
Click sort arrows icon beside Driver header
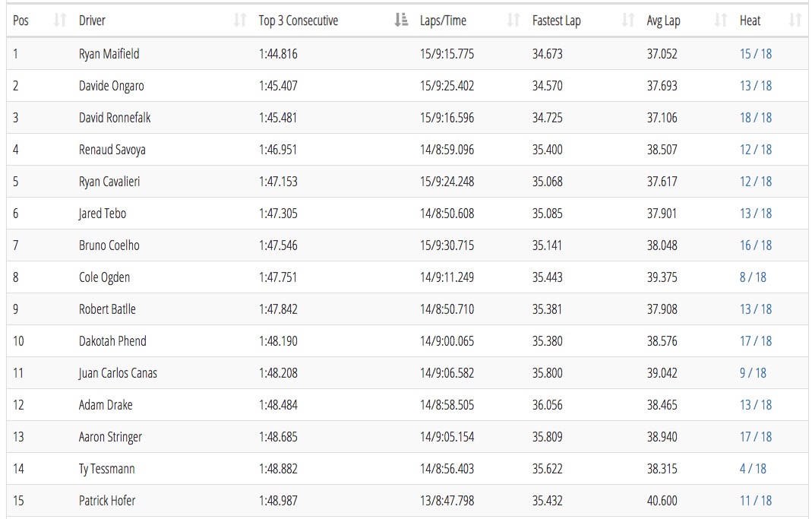240,21
